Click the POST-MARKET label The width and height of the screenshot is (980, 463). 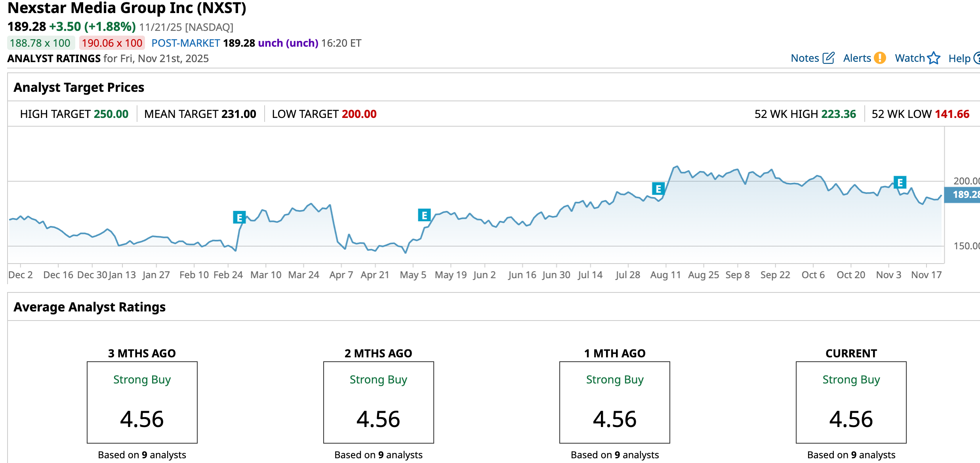(x=185, y=43)
